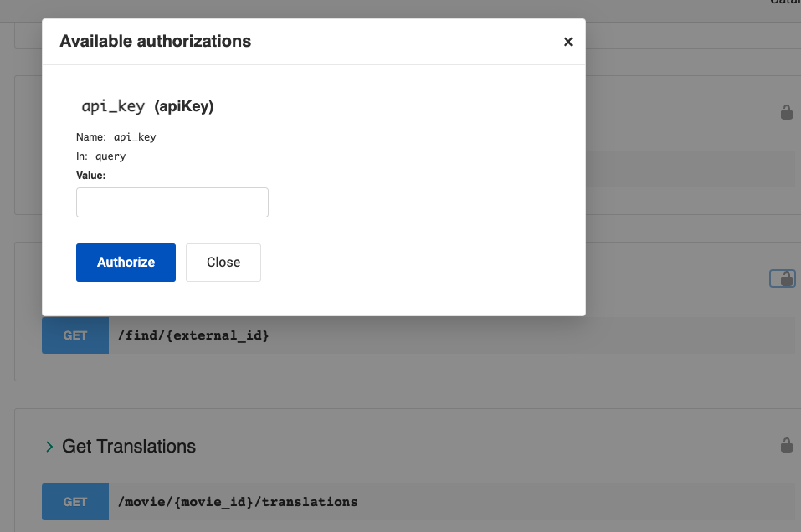Click the gray operation bar in the top section
The width and height of the screenshot is (801, 532).
point(695,168)
